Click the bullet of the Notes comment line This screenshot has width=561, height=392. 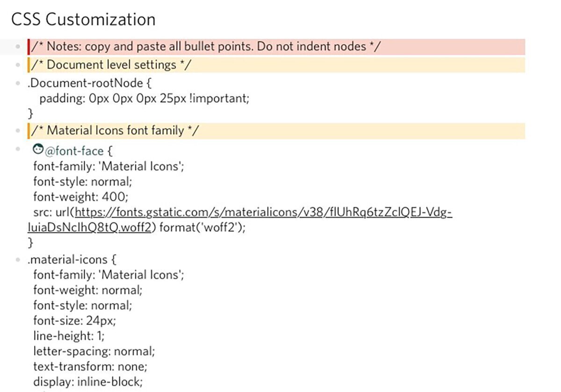click(x=18, y=47)
